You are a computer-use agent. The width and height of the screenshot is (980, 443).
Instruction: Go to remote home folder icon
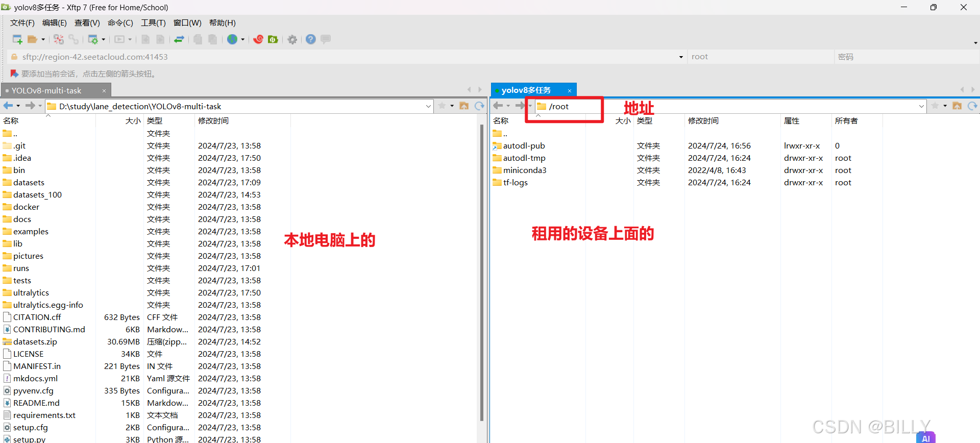tap(957, 106)
